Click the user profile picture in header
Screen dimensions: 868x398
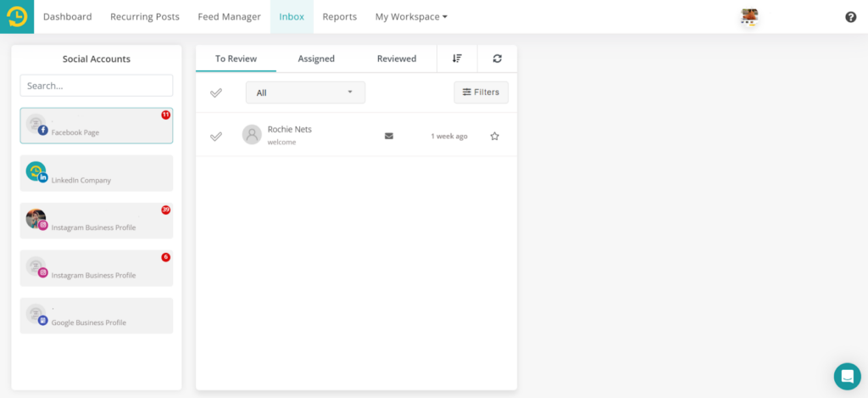click(749, 17)
